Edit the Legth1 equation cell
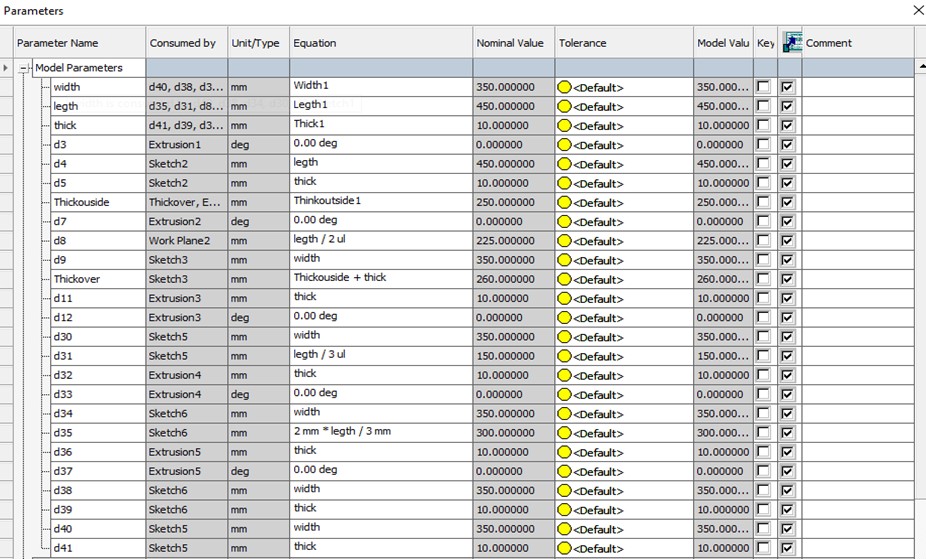 pyautogui.click(x=381, y=106)
